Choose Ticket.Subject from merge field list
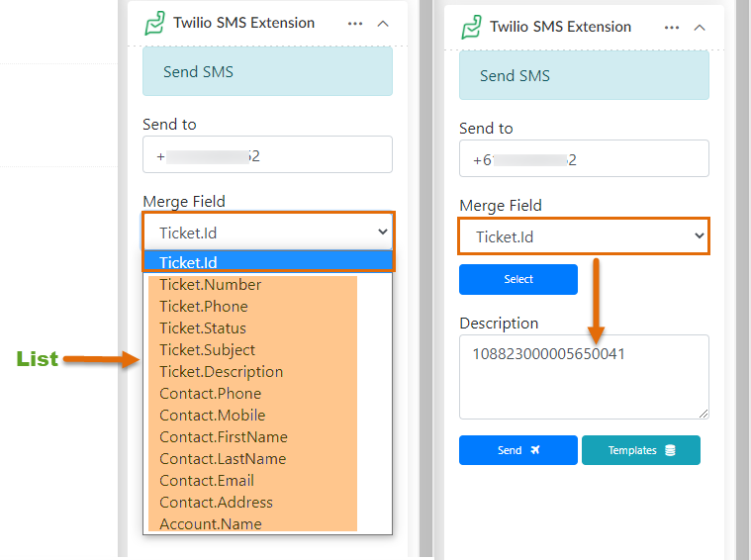 268,350
